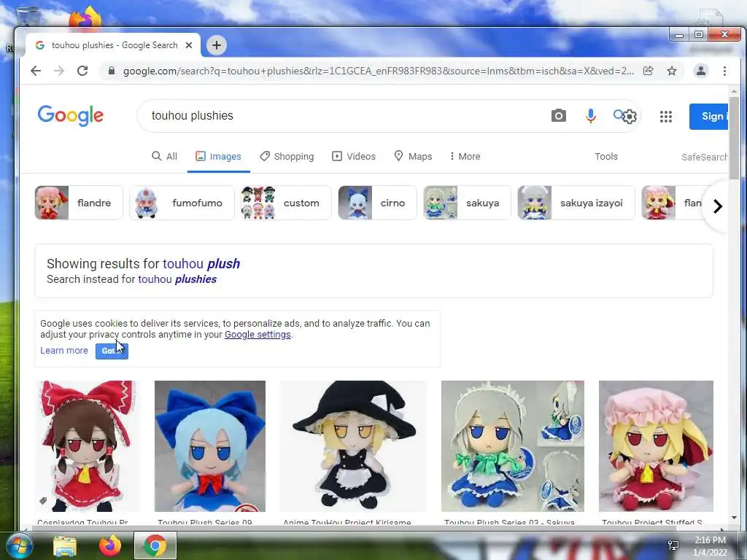The image size is (747, 560).
Task: Start voice search with microphone
Action: click(x=590, y=116)
